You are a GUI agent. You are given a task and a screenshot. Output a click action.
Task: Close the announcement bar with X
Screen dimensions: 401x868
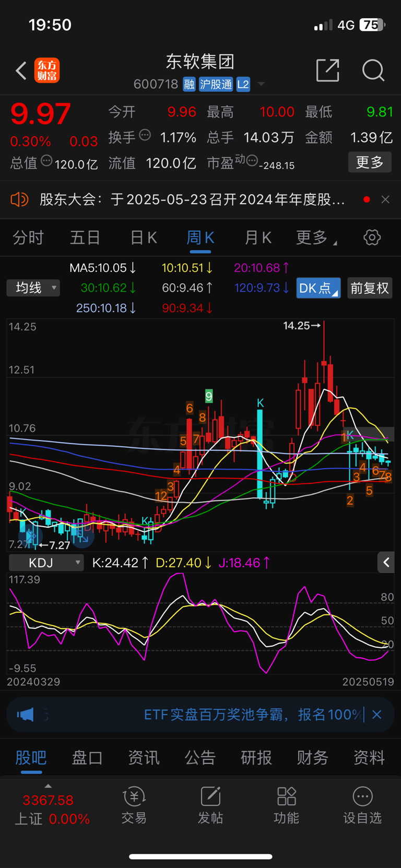point(385,199)
